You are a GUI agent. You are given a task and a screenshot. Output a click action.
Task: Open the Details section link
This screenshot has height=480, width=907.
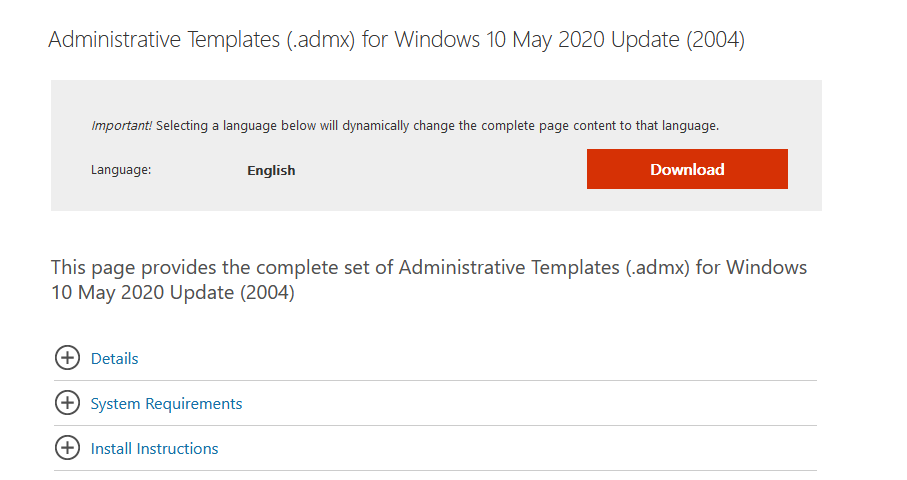[x=115, y=359]
